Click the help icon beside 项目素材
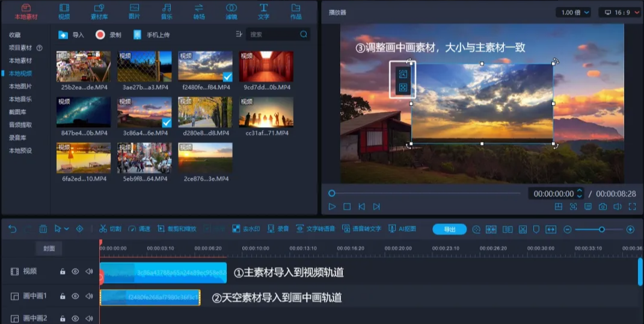The width and height of the screenshot is (644, 324). [x=40, y=48]
